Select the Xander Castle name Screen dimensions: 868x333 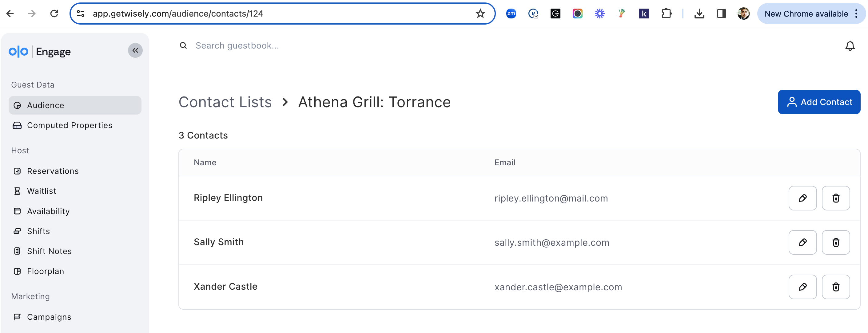click(x=225, y=286)
